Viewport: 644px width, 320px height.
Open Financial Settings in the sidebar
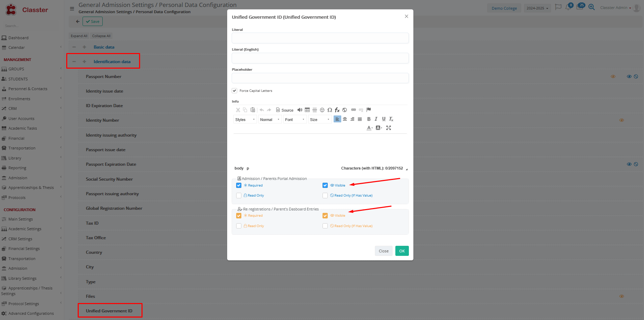[24, 249]
